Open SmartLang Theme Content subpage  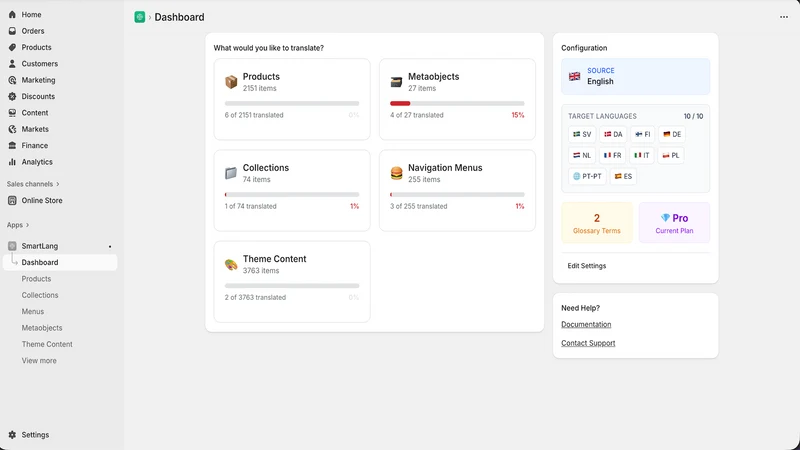pyautogui.click(x=47, y=344)
